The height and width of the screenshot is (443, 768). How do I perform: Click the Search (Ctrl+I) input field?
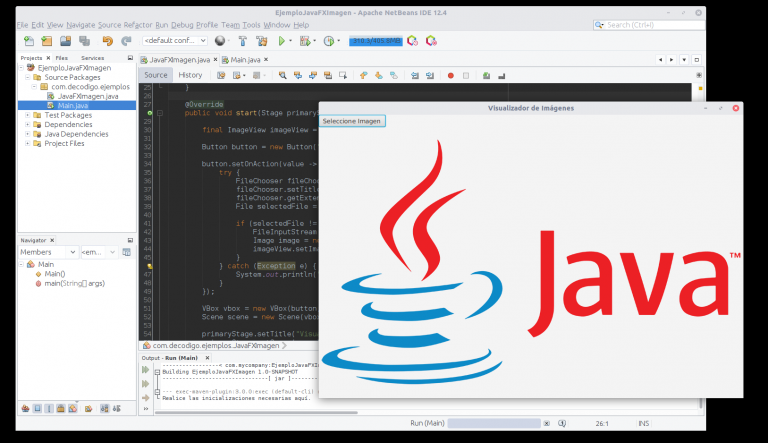point(649,25)
